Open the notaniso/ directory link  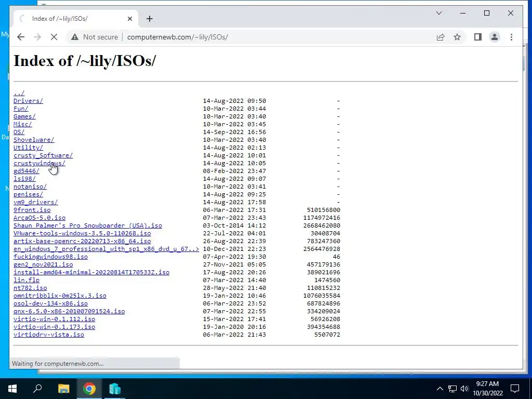(x=30, y=187)
